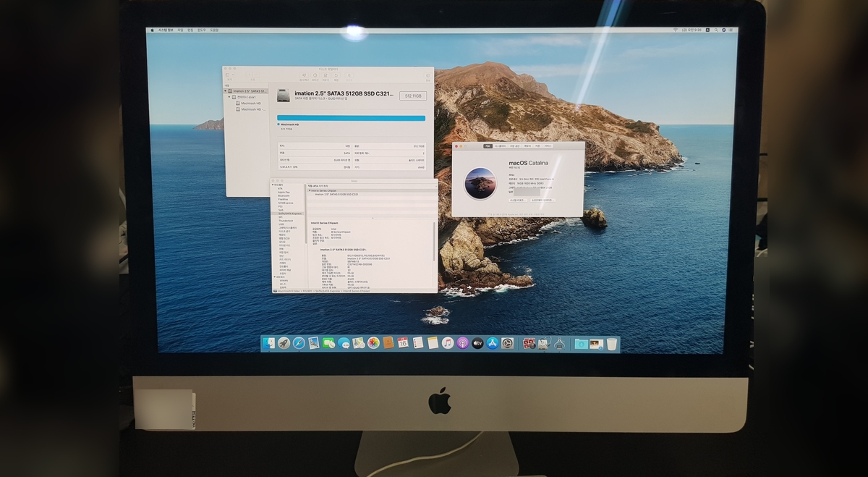Collapse 네트워크 section in System Information sidebar
The width and height of the screenshot is (868, 477).
pyautogui.click(x=275, y=277)
